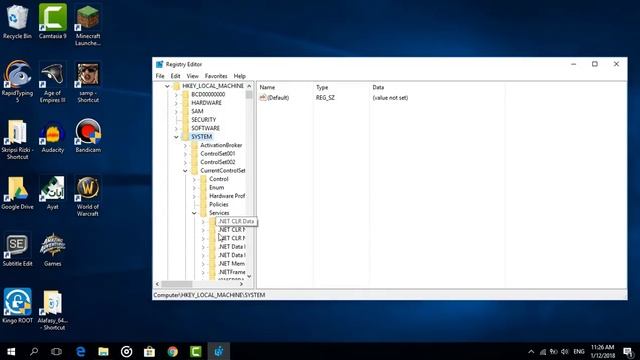Select the Alafasy_64 Shortcut desktop icon
The height and width of the screenshot is (360, 640).
click(x=52, y=309)
